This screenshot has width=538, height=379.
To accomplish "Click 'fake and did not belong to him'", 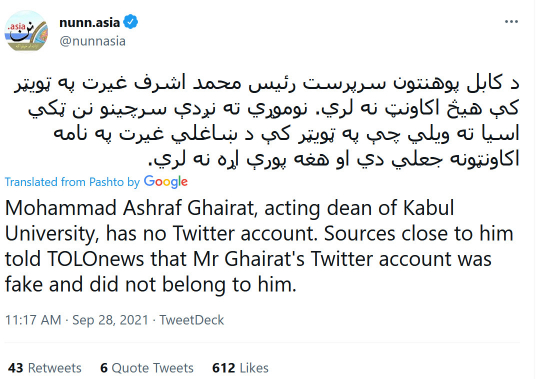I will [151, 284].
